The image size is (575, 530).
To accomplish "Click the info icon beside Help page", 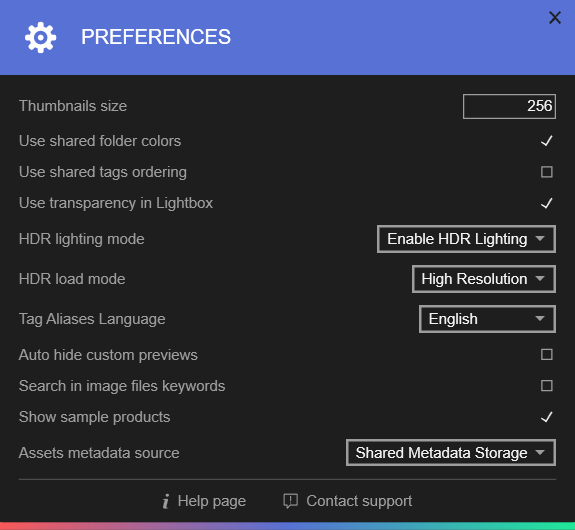I will pyautogui.click(x=166, y=501).
